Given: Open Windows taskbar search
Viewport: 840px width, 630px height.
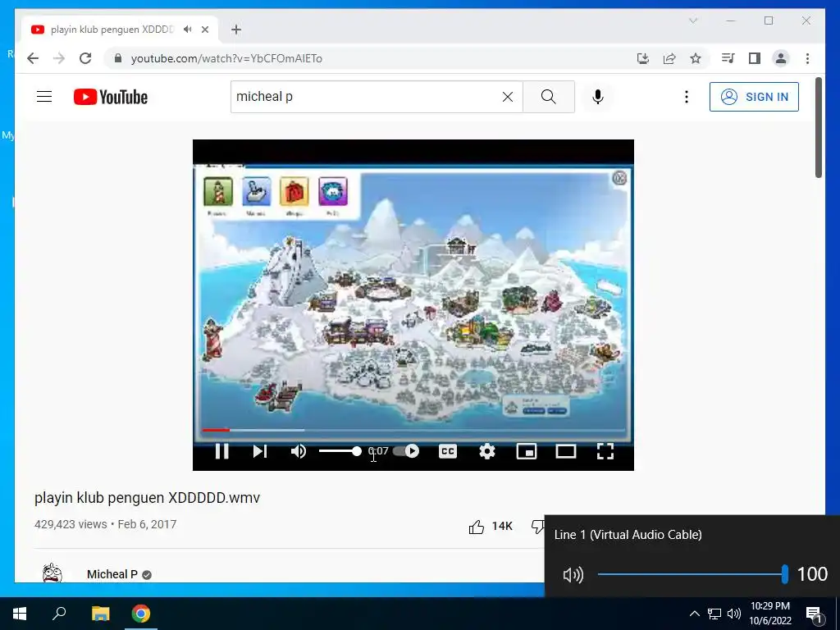Looking at the screenshot, I should pyautogui.click(x=59, y=614).
